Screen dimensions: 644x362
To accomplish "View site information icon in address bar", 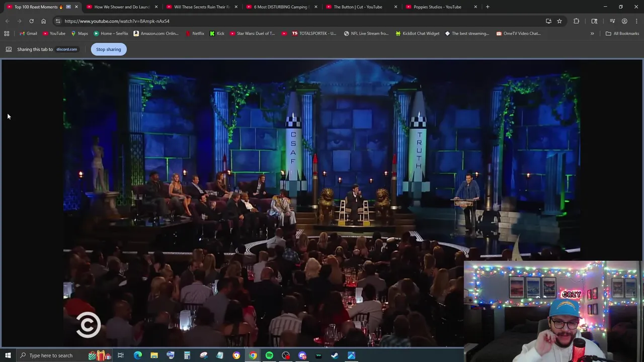I will 58,21.
